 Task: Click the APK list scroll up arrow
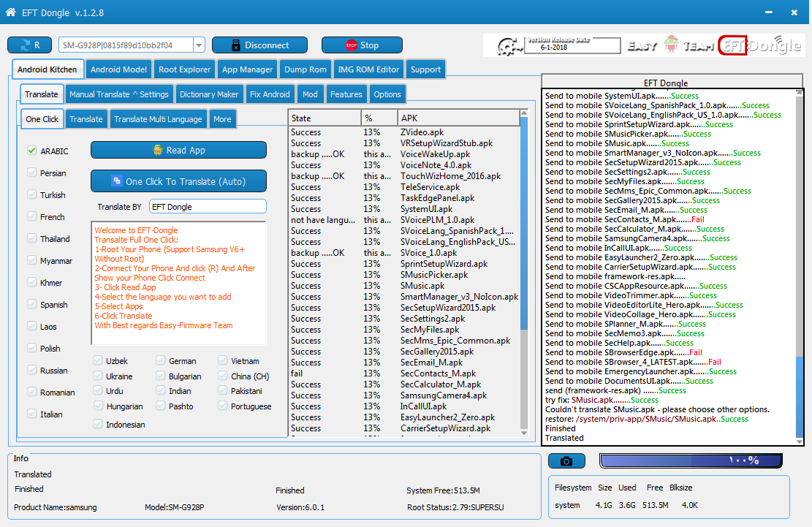point(524,113)
